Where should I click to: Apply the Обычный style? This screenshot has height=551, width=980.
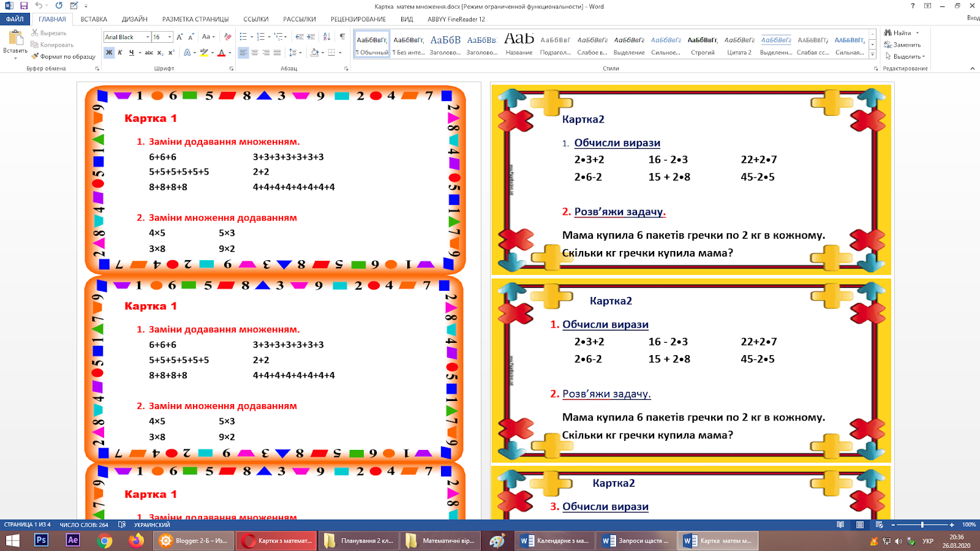pyautogui.click(x=372, y=45)
